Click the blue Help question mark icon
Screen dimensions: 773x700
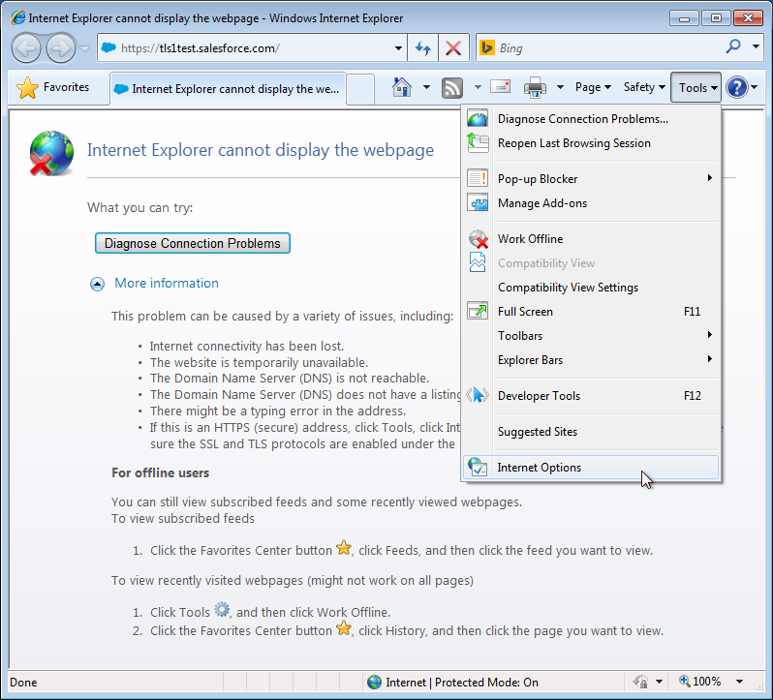click(737, 88)
